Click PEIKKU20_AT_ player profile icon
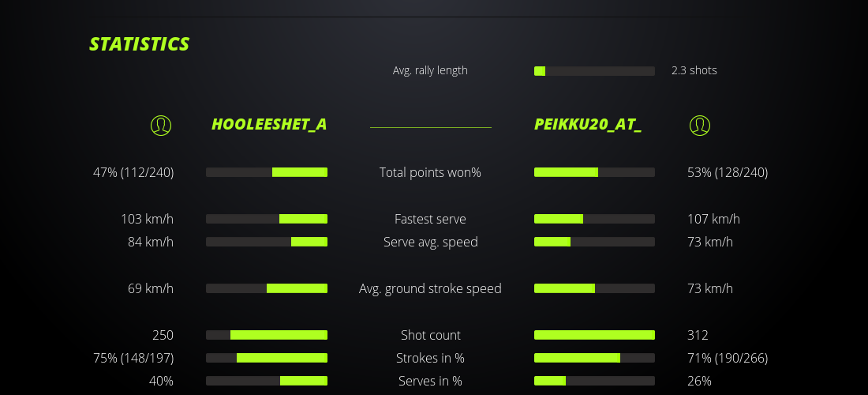The height and width of the screenshot is (395, 868). pyautogui.click(x=700, y=125)
